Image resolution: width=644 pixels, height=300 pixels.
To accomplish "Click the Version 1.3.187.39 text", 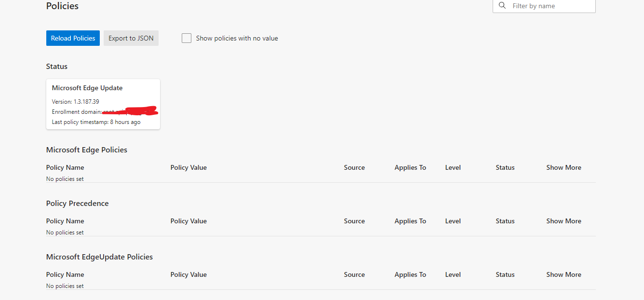I will tap(76, 102).
